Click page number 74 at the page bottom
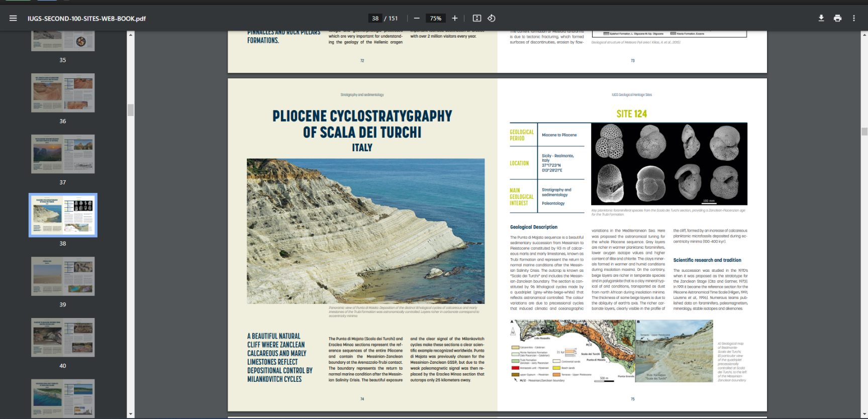This screenshot has width=868, height=419. (362, 399)
